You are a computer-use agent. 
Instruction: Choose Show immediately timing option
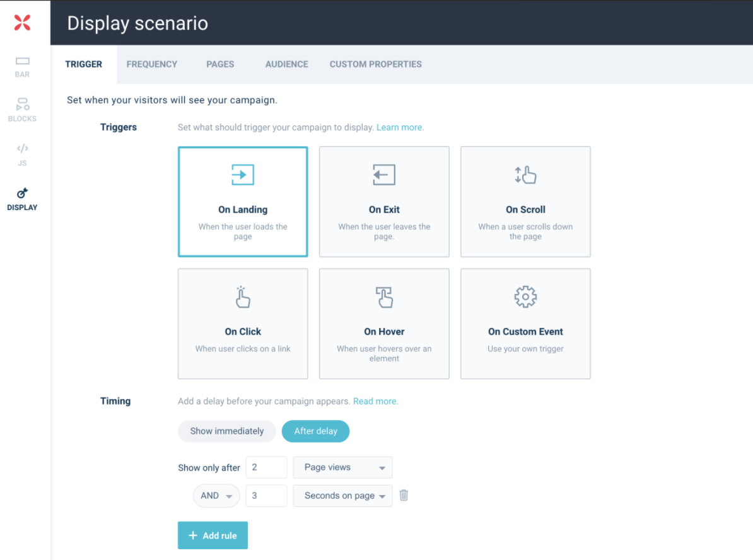[226, 431]
